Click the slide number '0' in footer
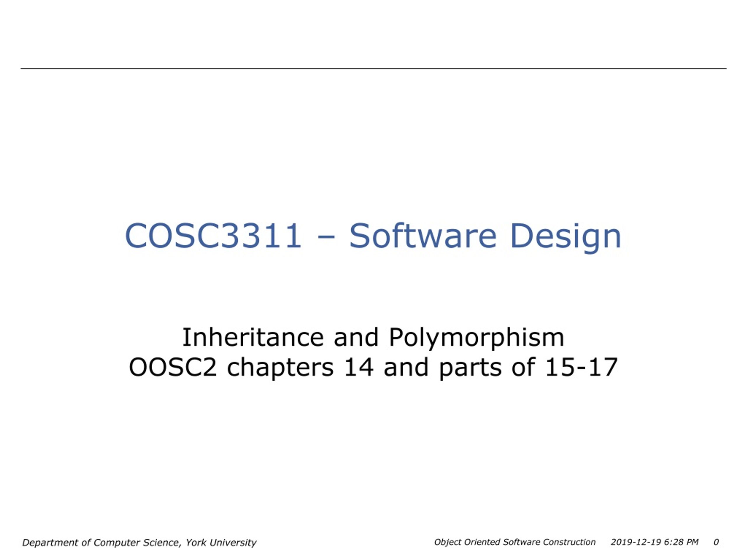 tap(716, 542)
